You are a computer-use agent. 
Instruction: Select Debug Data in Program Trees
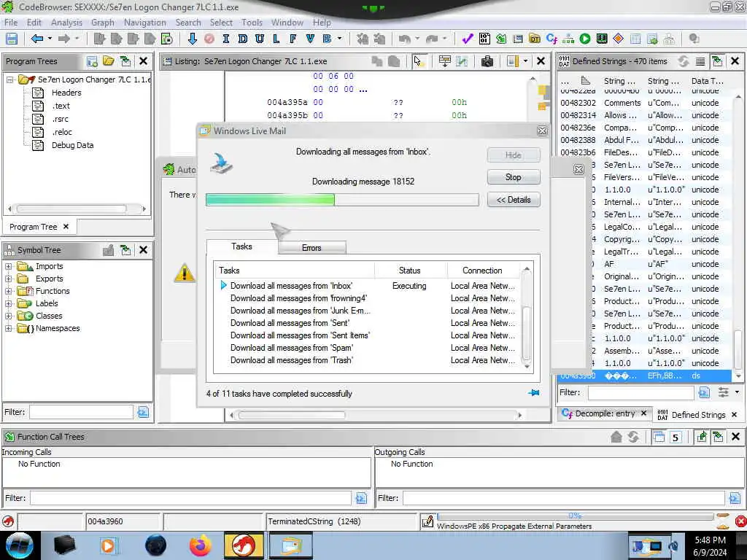click(x=72, y=145)
